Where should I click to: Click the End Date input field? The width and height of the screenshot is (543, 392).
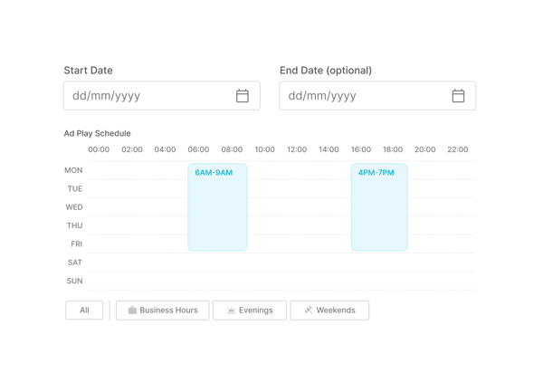[x=365, y=96]
